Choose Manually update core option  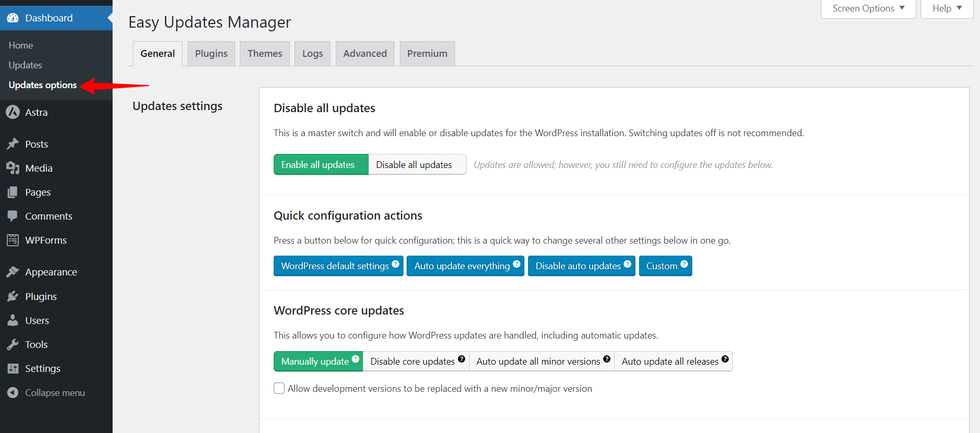coord(318,361)
